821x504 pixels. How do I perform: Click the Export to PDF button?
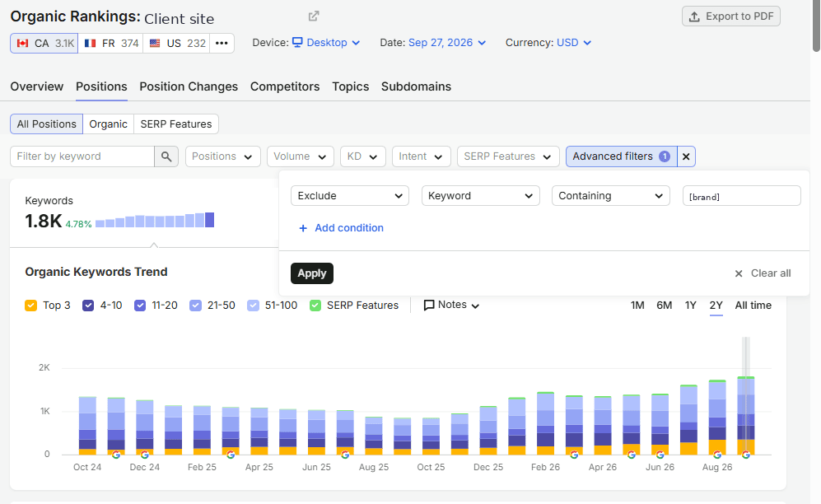click(731, 16)
